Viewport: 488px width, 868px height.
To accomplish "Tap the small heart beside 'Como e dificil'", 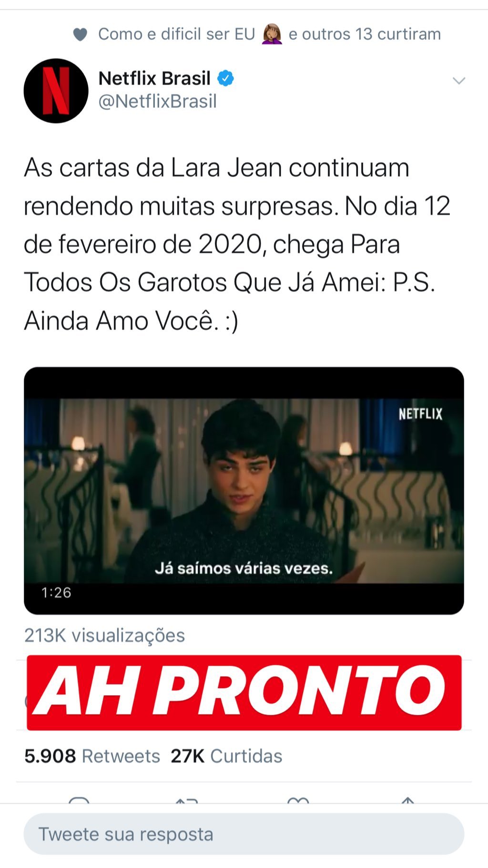I will point(80,34).
